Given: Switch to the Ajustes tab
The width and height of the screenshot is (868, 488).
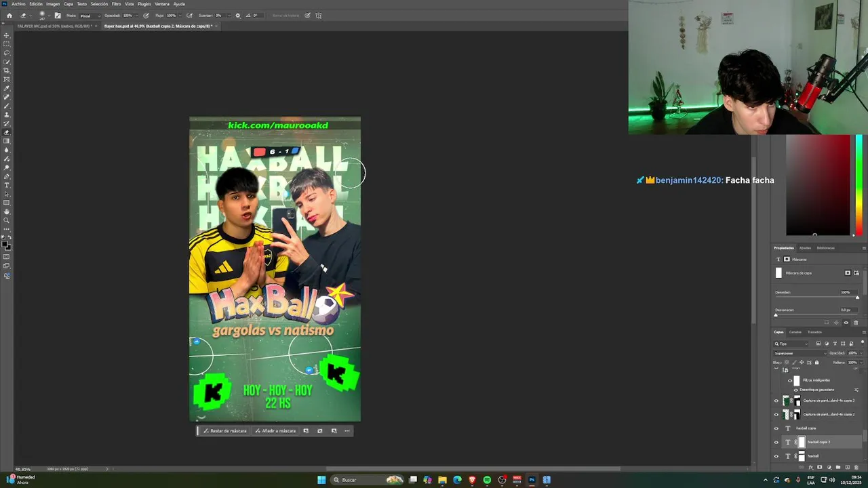Looking at the screenshot, I should (x=805, y=248).
